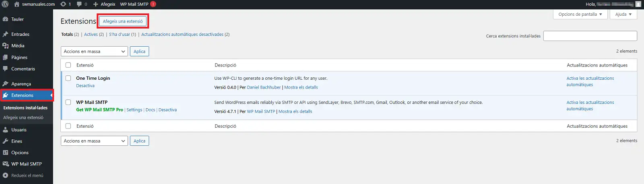Filter by Actives (2) extensions
The height and width of the screenshot is (184, 644).
94,34
